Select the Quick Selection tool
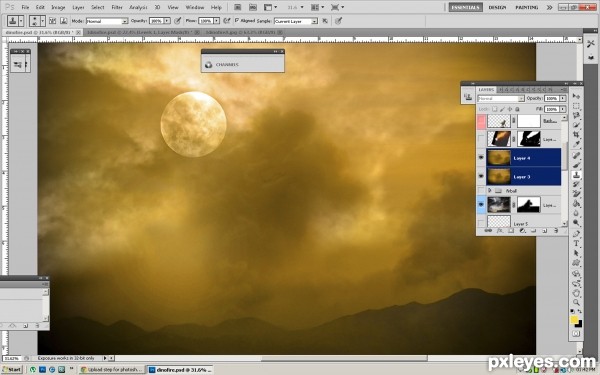This screenshot has width=600, height=375. coord(576,126)
